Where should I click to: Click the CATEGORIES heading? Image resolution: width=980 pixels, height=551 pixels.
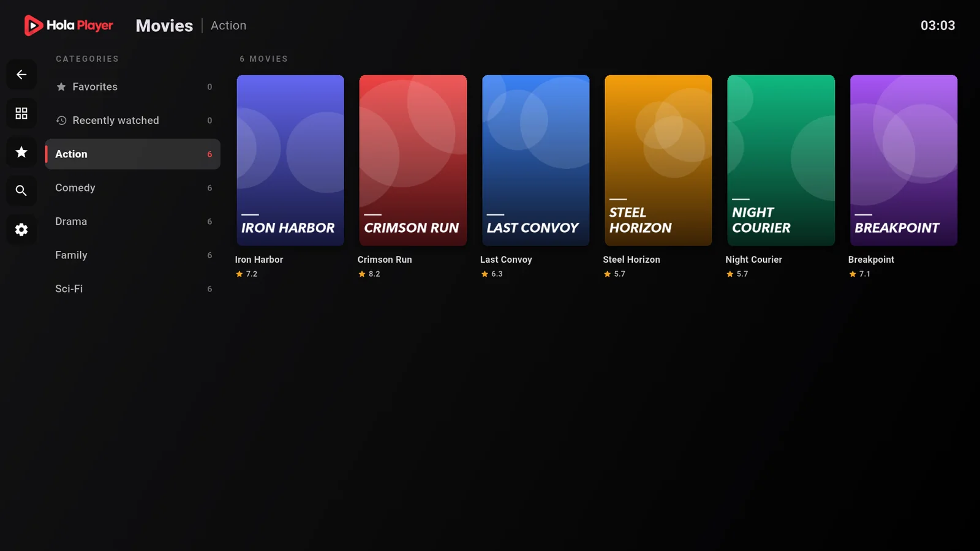click(88, 59)
